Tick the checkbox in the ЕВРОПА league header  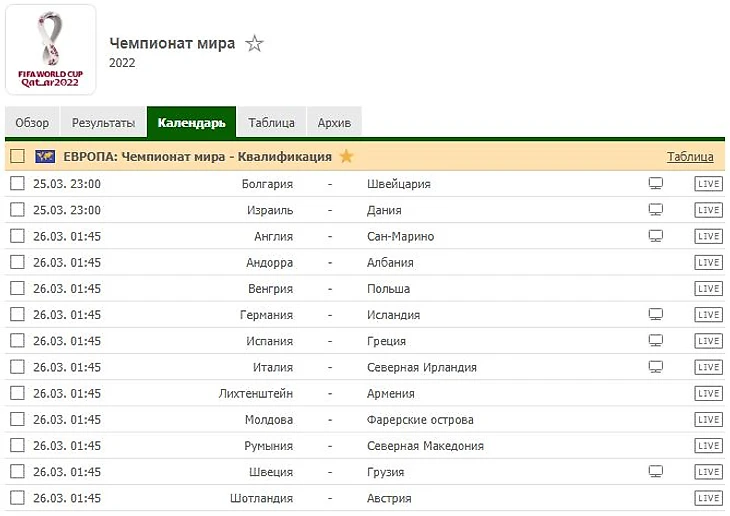click(17, 157)
